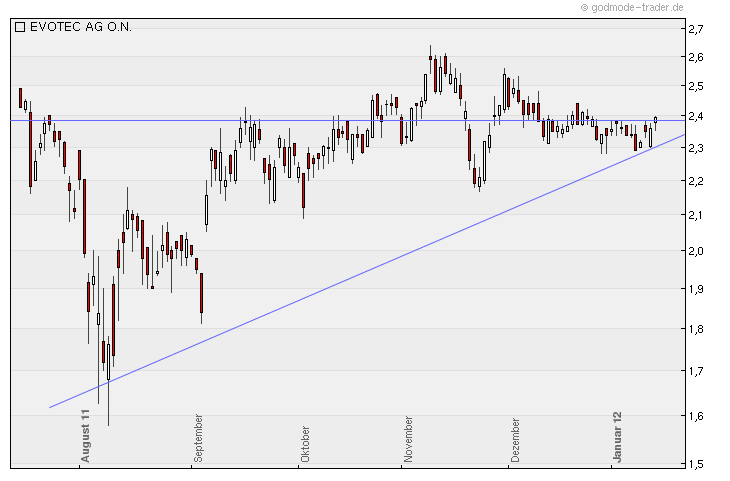
Task: Click the Oktober axis label
Action: point(305,444)
